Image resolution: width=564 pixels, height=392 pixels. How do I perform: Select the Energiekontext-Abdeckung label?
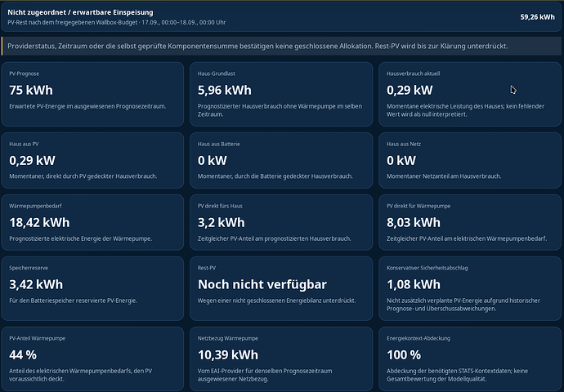click(419, 338)
